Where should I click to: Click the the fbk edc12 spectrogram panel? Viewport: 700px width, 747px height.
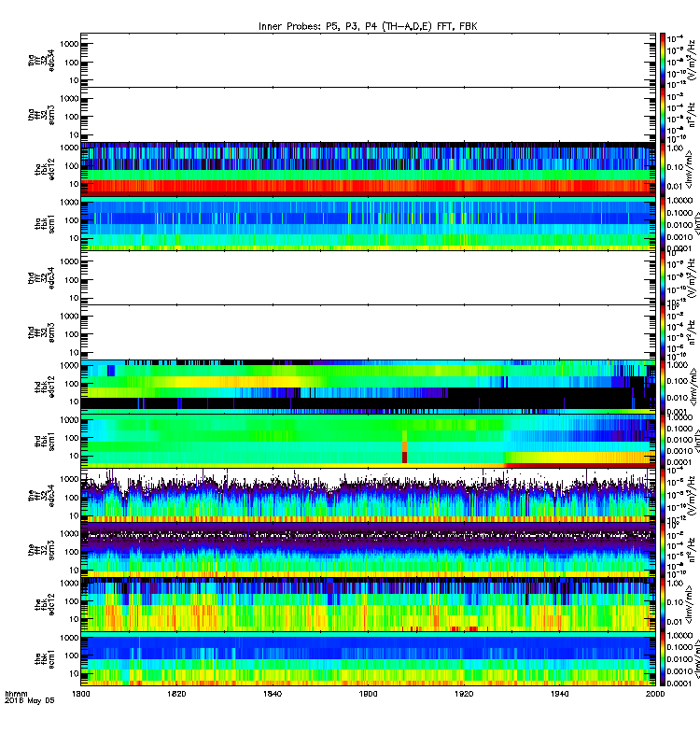point(368,604)
